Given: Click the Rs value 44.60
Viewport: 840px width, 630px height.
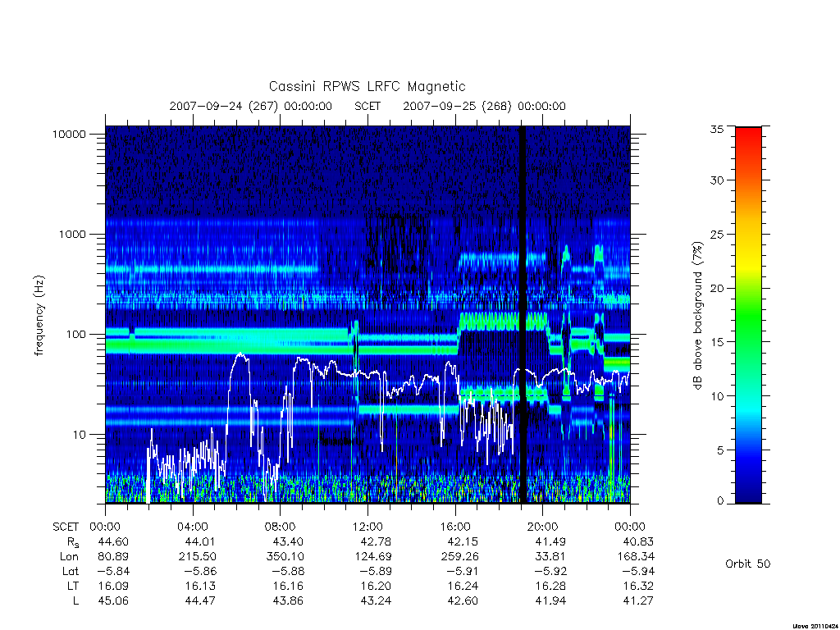Looking at the screenshot, I should point(113,542).
